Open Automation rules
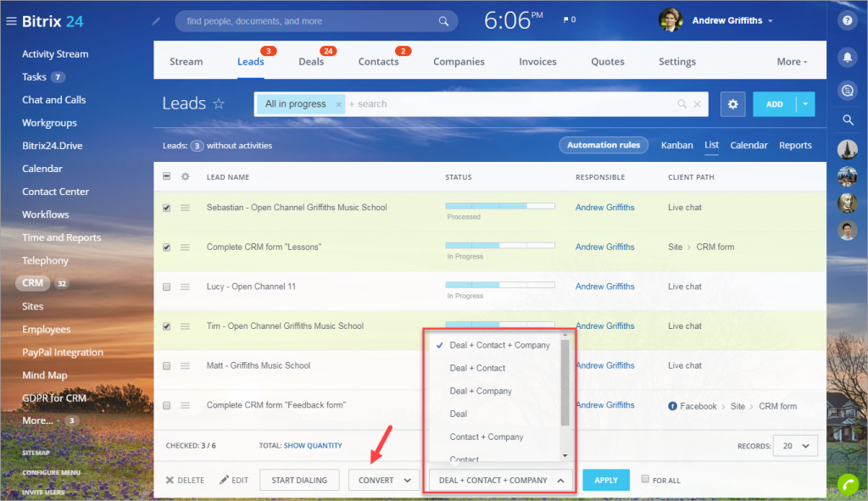868x501 pixels. point(604,145)
